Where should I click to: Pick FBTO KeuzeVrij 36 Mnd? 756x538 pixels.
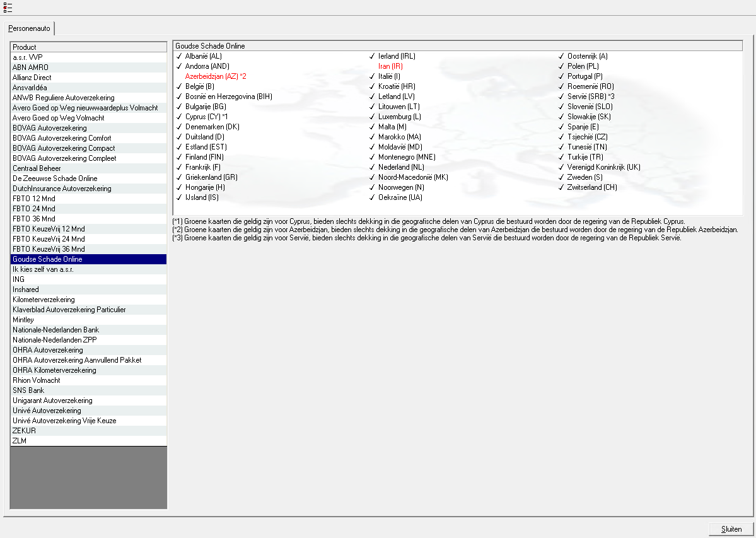coord(88,249)
